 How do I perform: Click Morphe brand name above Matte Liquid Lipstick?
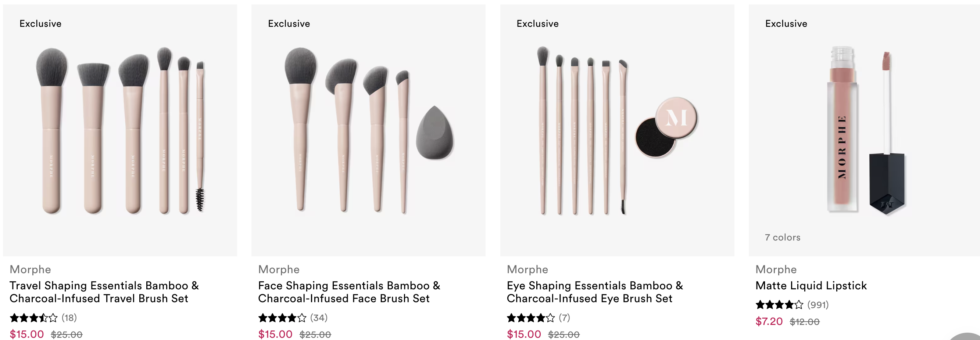[x=776, y=270]
